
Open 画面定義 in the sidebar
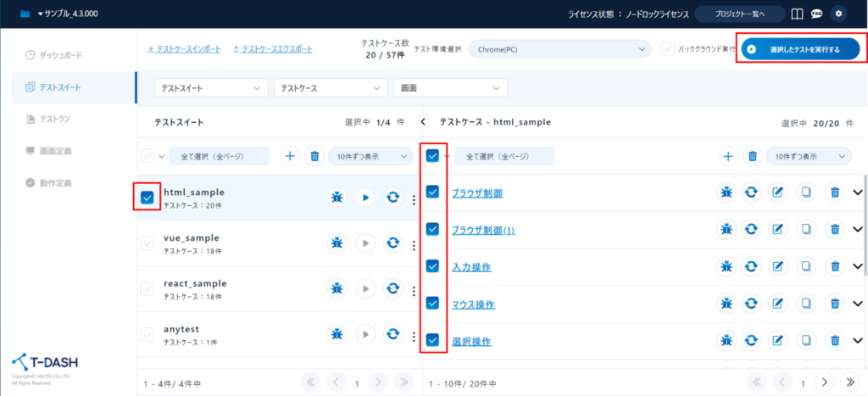55,151
